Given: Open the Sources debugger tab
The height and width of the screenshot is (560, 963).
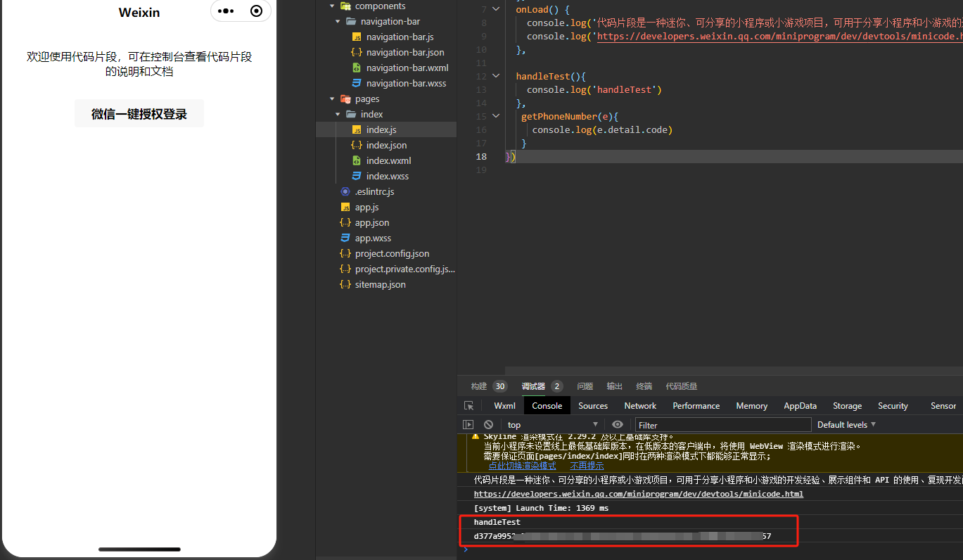Looking at the screenshot, I should [x=593, y=406].
